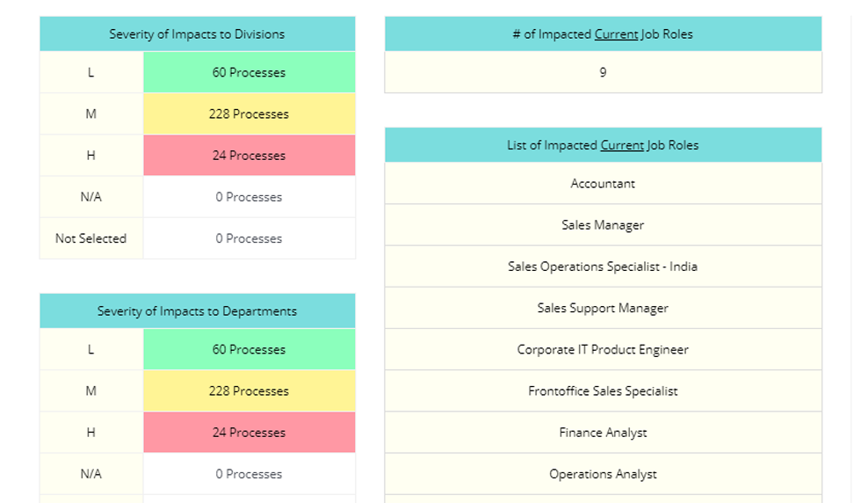Select the Finance Analyst job role
The height and width of the screenshot is (503, 868).
point(603,433)
